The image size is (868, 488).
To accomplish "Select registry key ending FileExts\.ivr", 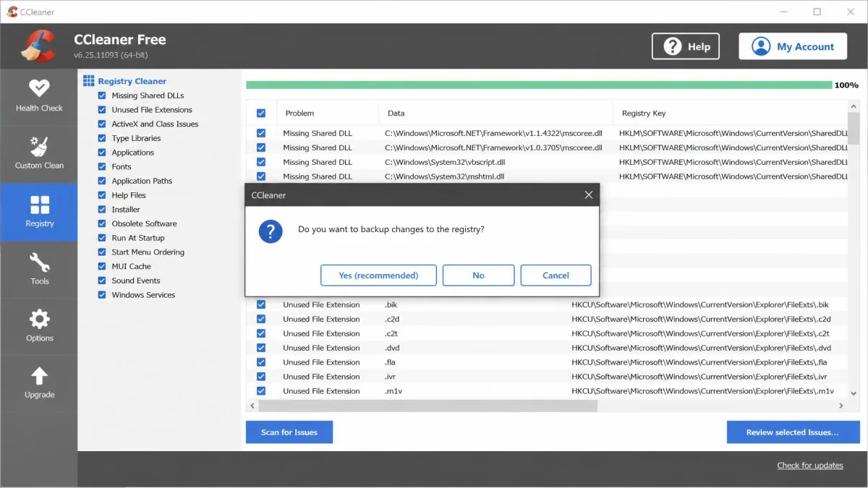I will coord(699,377).
